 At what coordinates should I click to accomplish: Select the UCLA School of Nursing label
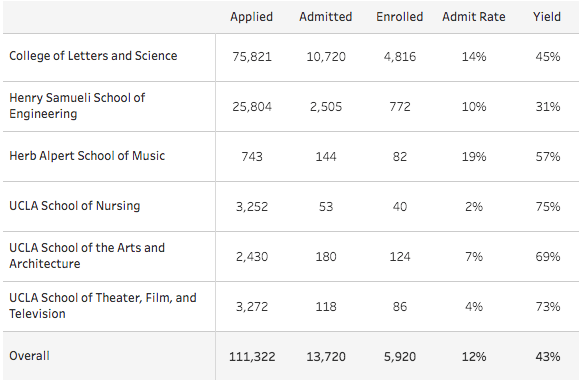coord(75,206)
